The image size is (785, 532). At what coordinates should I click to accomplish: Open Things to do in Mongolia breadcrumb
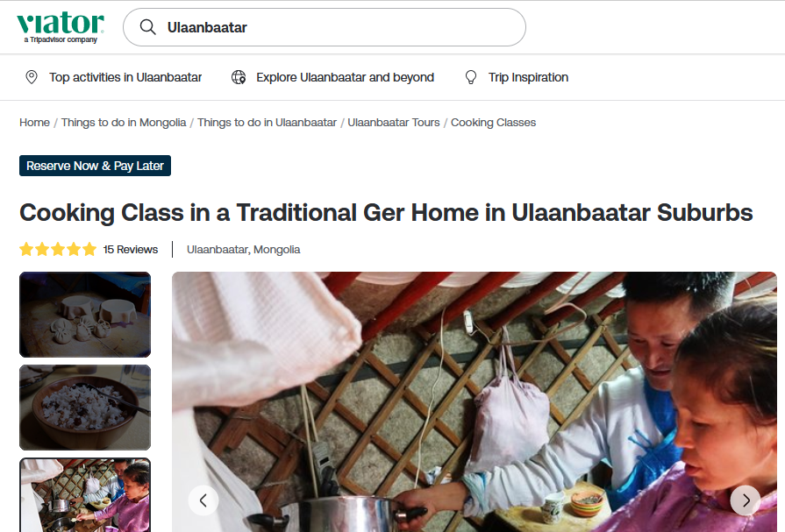(124, 123)
